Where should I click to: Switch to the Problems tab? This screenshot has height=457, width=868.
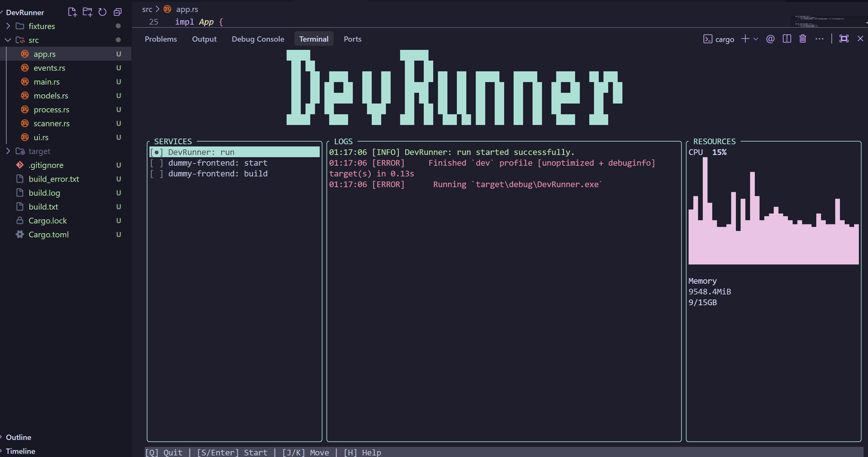[x=161, y=39]
